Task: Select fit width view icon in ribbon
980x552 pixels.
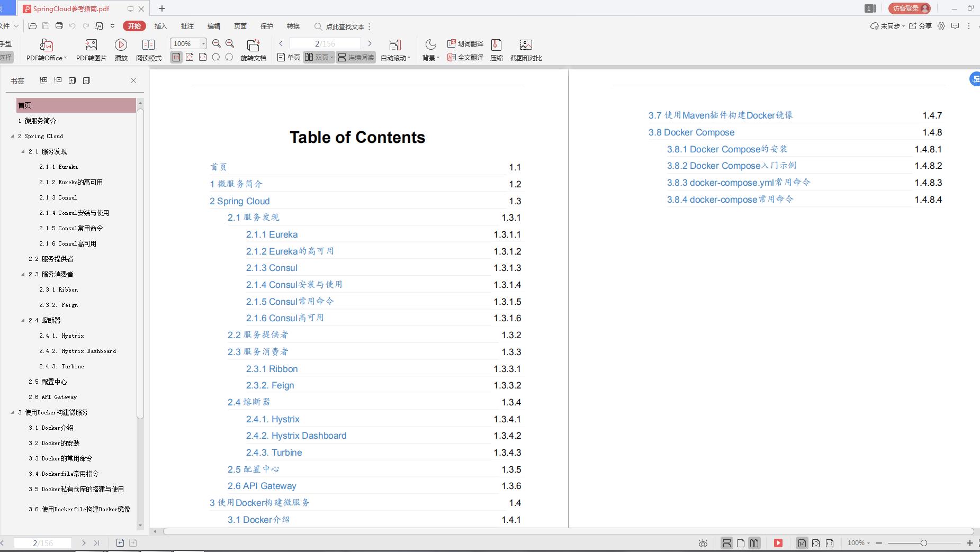Action: pyautogui.click(x=203, y=57)
